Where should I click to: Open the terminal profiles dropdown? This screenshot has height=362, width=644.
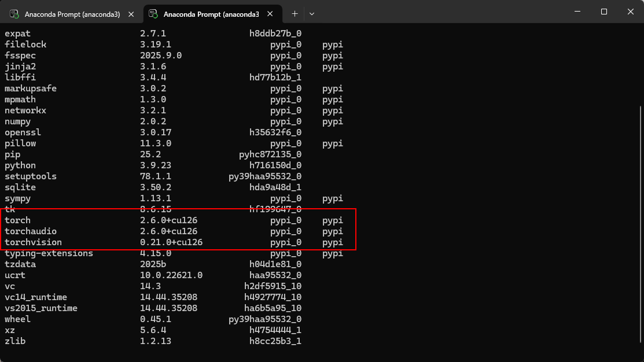coord(312,14)
